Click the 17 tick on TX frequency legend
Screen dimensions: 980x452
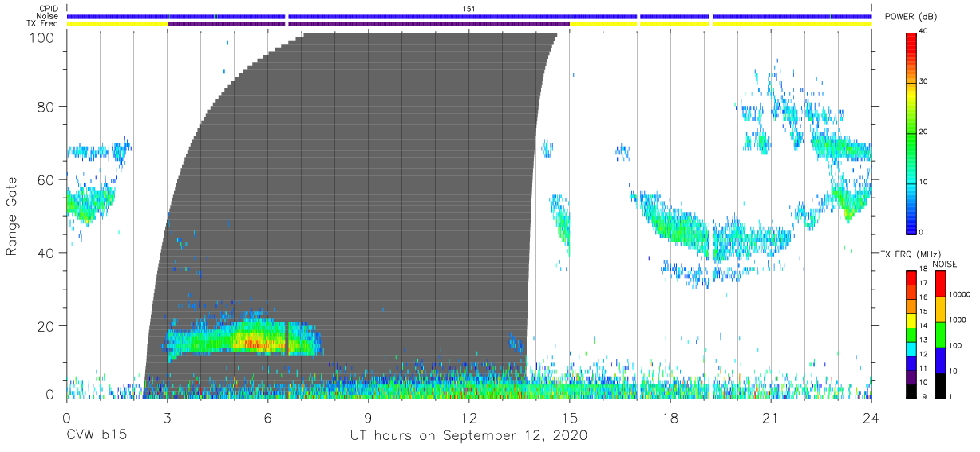click(x=923, y=283)
